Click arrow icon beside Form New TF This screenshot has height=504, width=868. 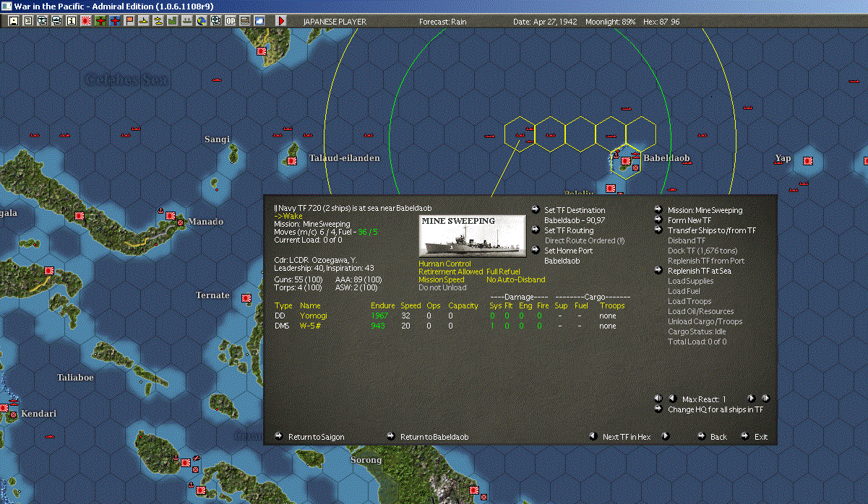pos(658,220)
